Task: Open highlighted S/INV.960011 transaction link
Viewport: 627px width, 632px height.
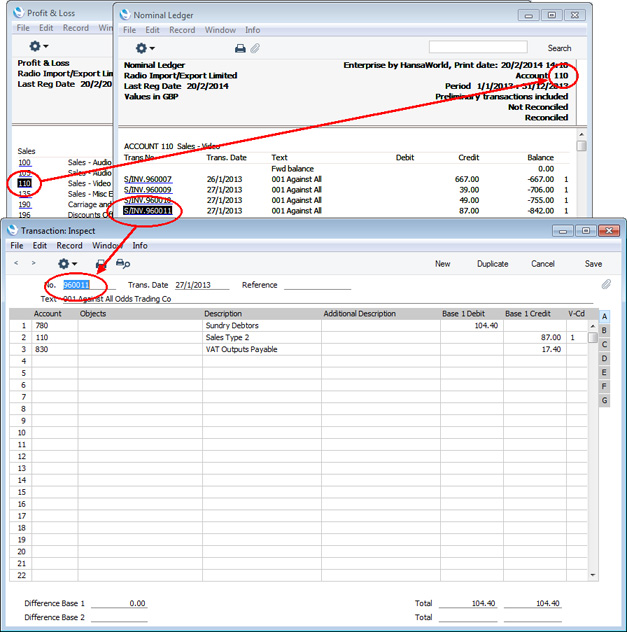Action: point(147,211)
